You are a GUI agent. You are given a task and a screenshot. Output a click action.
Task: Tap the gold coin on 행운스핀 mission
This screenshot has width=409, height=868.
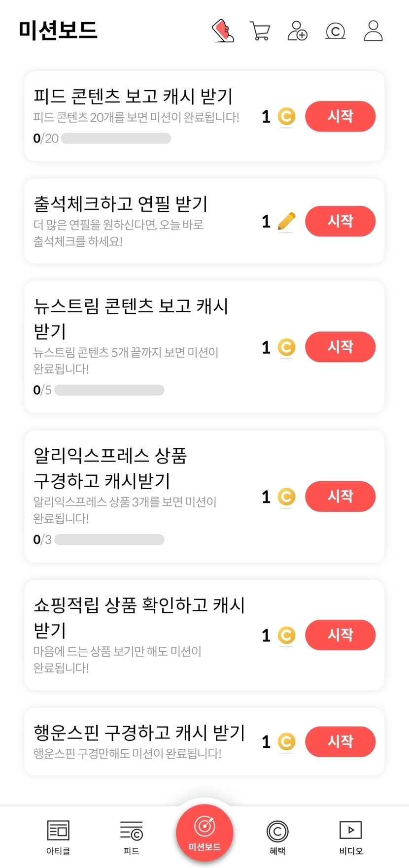pos(286,741)
